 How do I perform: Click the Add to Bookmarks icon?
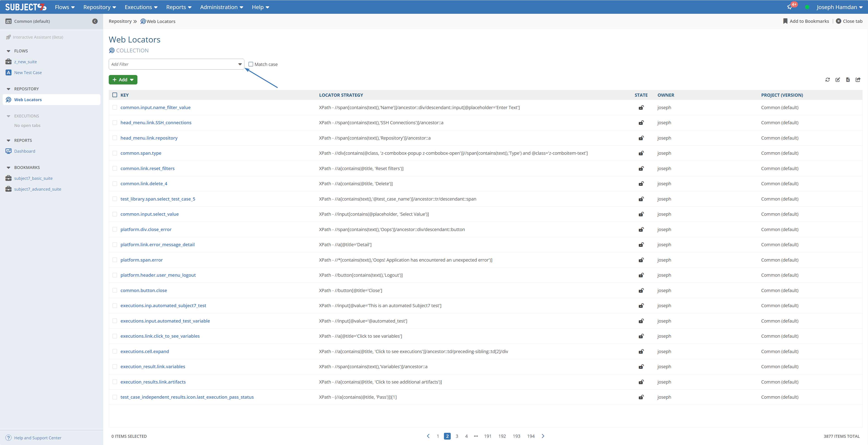coord(785,21)
